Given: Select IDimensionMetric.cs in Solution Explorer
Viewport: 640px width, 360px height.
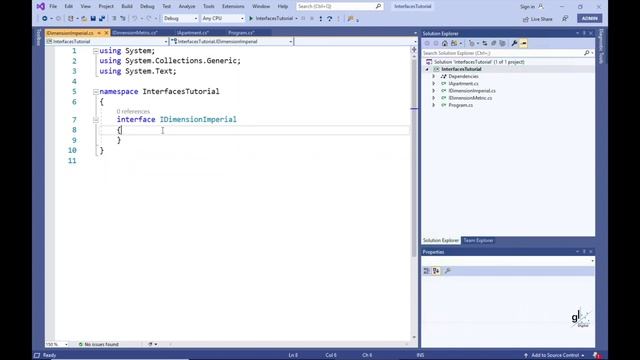Looking at the screenshot, I should click(470, 98).
